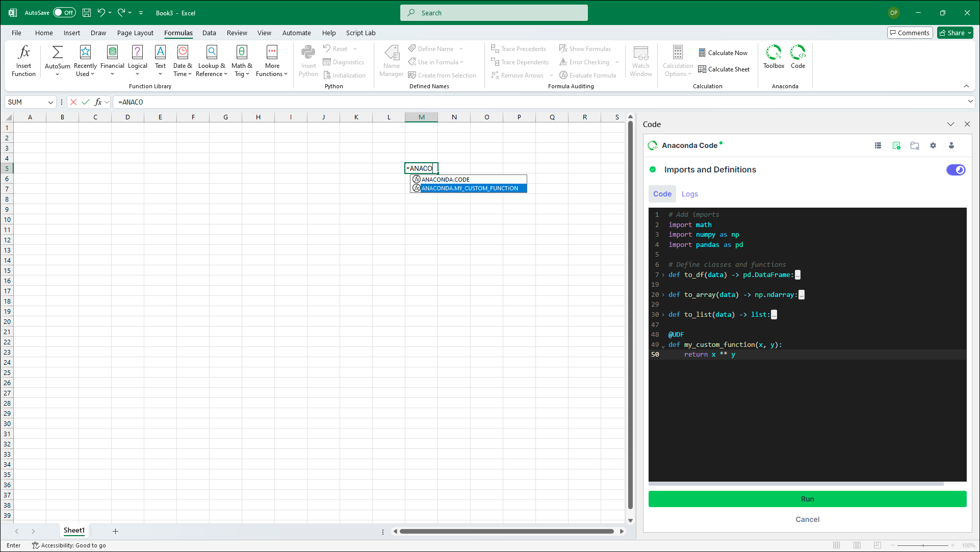Open Date & Time functions
980x552 pixels.
coord(183,61)
